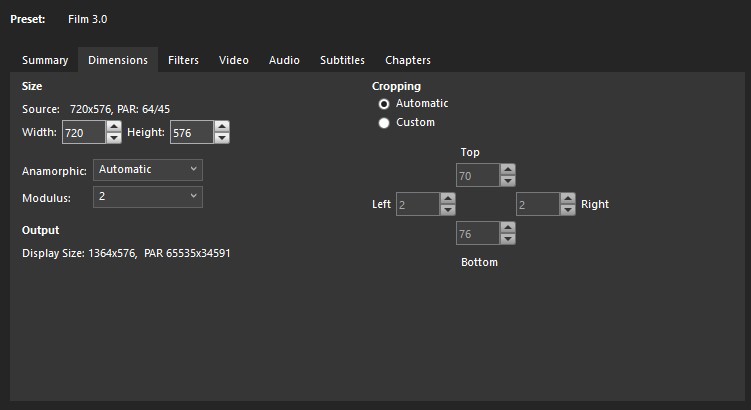Click the Output section heading

(41, 230)
